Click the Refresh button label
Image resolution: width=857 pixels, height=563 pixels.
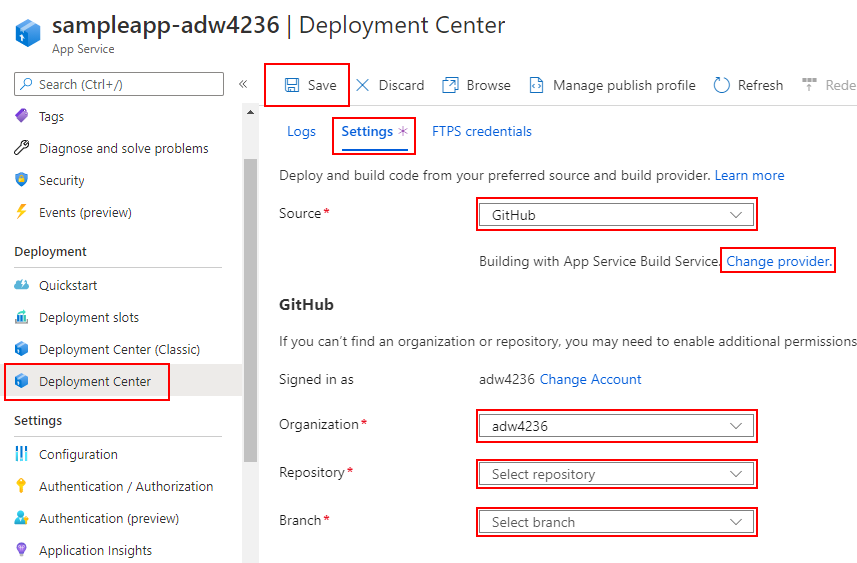coord(760,85)
